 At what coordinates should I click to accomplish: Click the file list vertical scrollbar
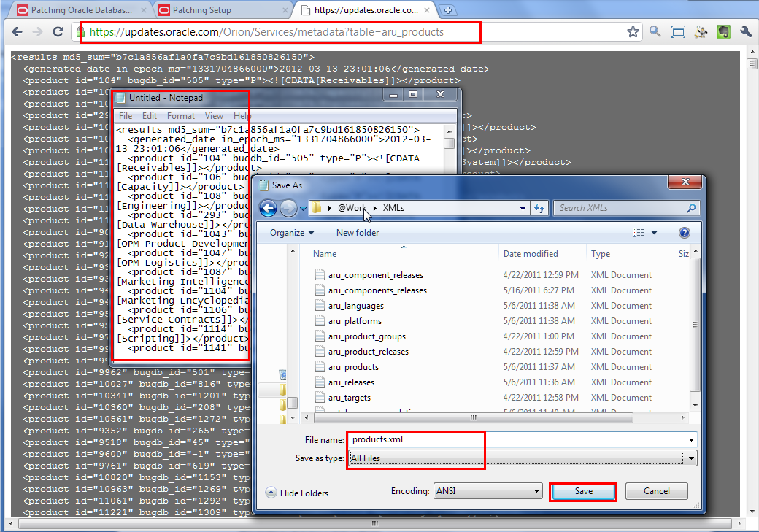tap(695, 324)
